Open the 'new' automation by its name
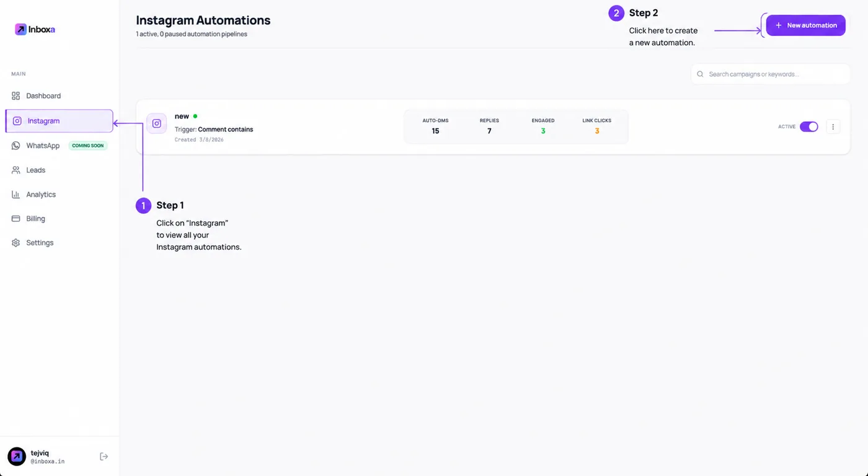 (182, 117)
